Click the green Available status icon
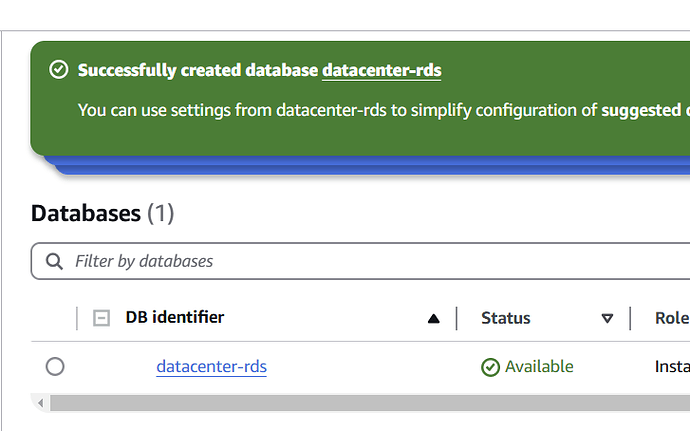The height and width of the screenshot is (431, 690). 490,367
